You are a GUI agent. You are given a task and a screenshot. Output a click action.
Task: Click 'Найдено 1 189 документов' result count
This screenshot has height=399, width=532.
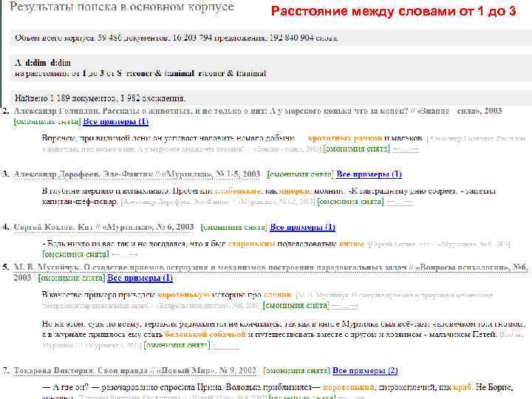point(100,98)
